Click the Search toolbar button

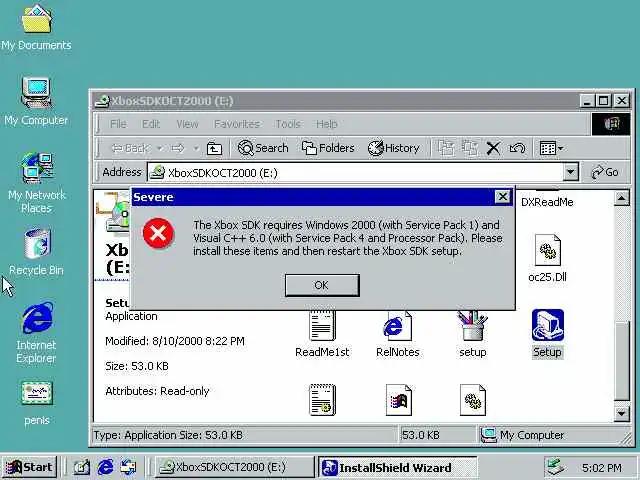(263, 148)
